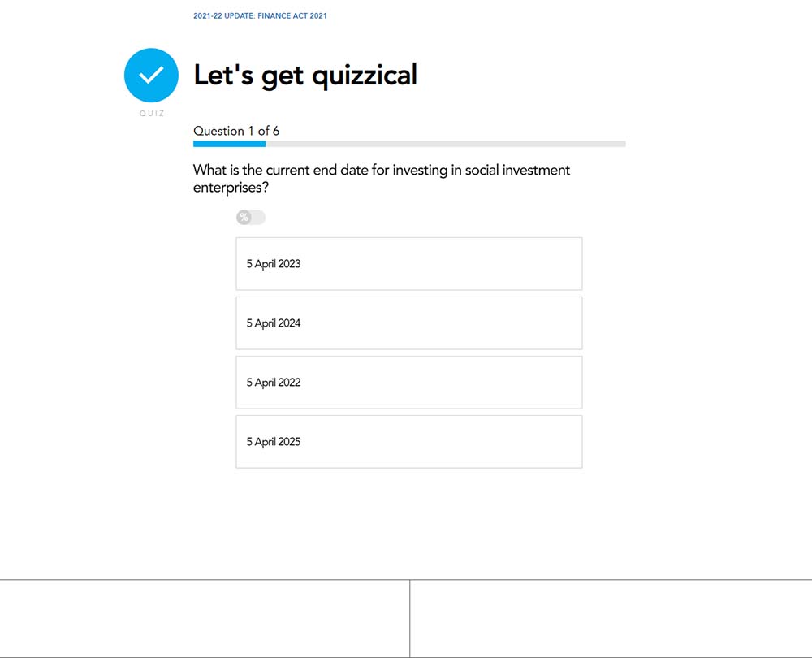This screenshot has width=812, height=658.
Task: Select the 5 April 2025 option
Action: pos(409,441)
